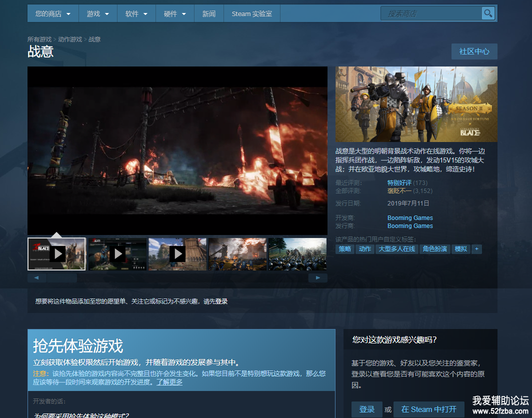Click the 登录 button in interest panel
Screen dimensions: 532x418
click(x=366, y=409)
